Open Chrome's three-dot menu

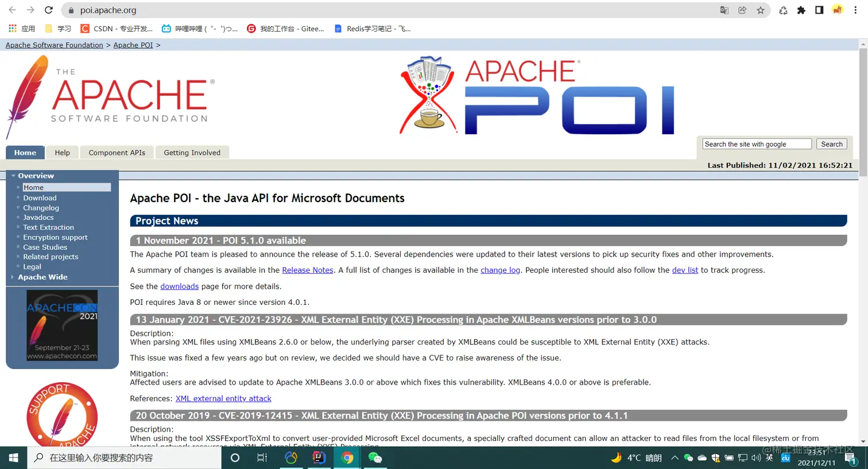[x=855, y=10]
